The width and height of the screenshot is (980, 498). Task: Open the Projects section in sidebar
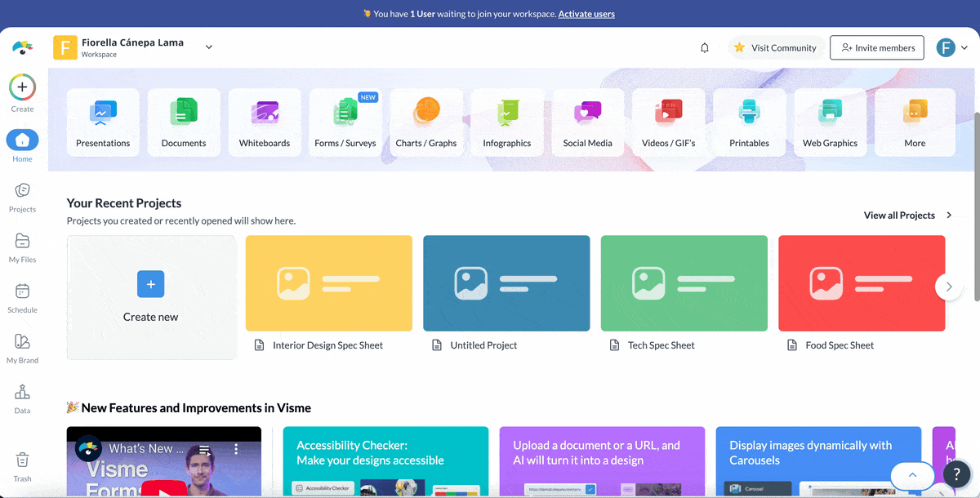click(22, 197)
